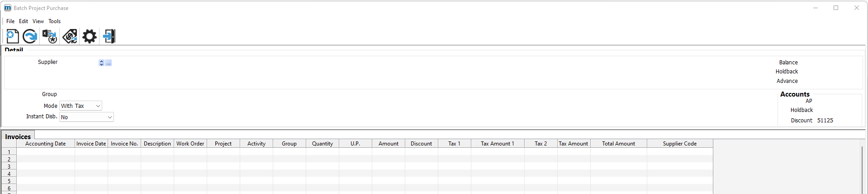Click the refresh arrow toolbar icon
This screenshot has width=868, height=194.
pos(30,36)
